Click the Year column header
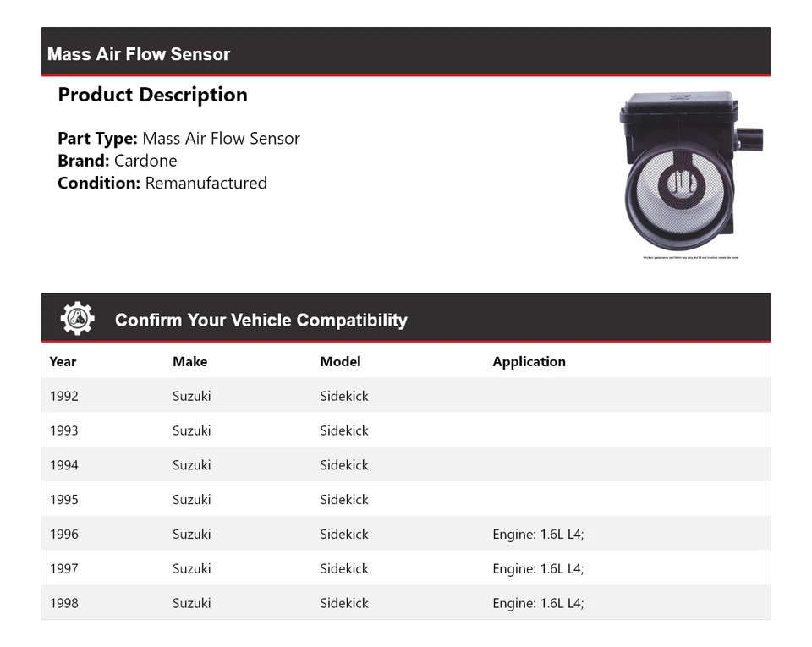812x647 pixels. [x=63, y=361]
